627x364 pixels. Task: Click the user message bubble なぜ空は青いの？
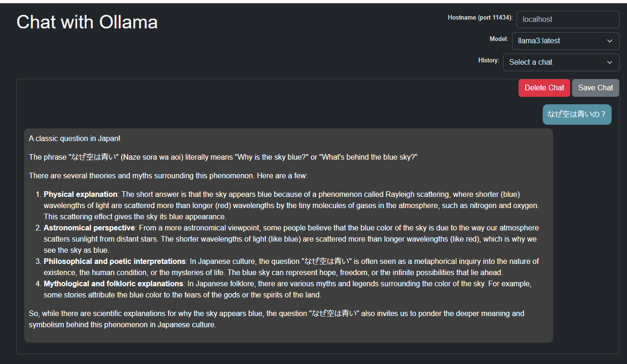click(577, 114)
